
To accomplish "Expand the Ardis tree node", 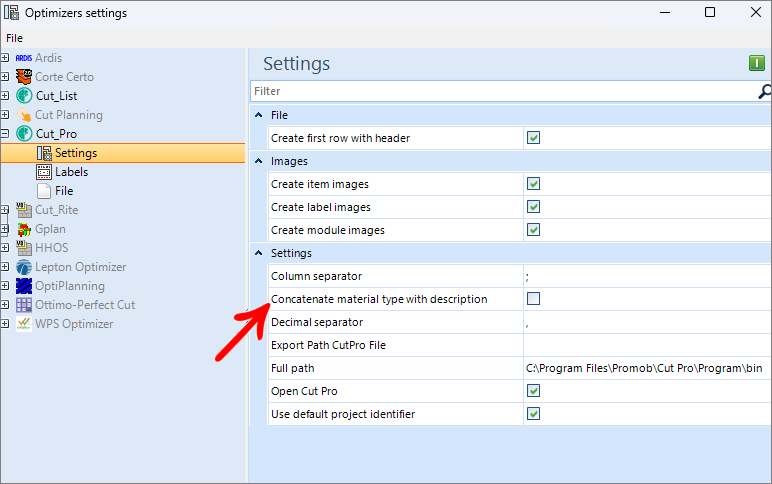I will 5,58.
